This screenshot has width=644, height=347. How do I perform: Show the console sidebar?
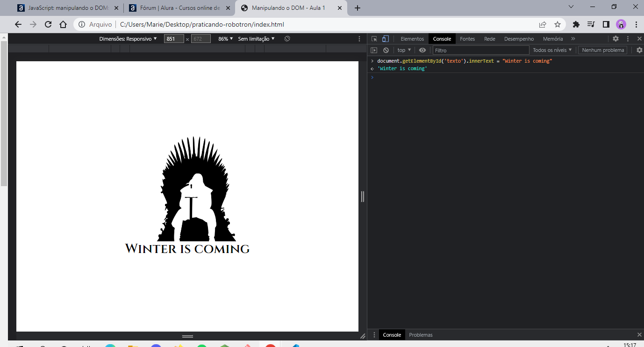[374, 50]
